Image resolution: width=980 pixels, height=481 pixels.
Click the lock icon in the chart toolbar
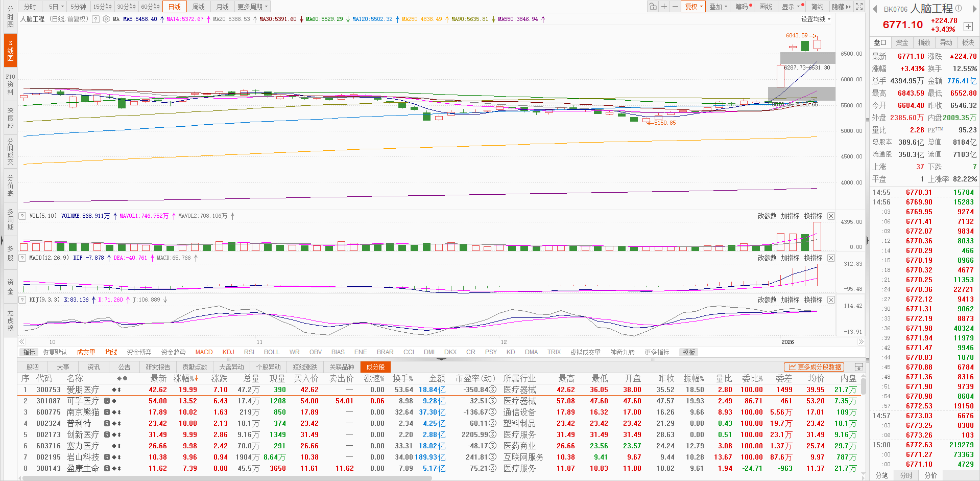tap(653, 7)
